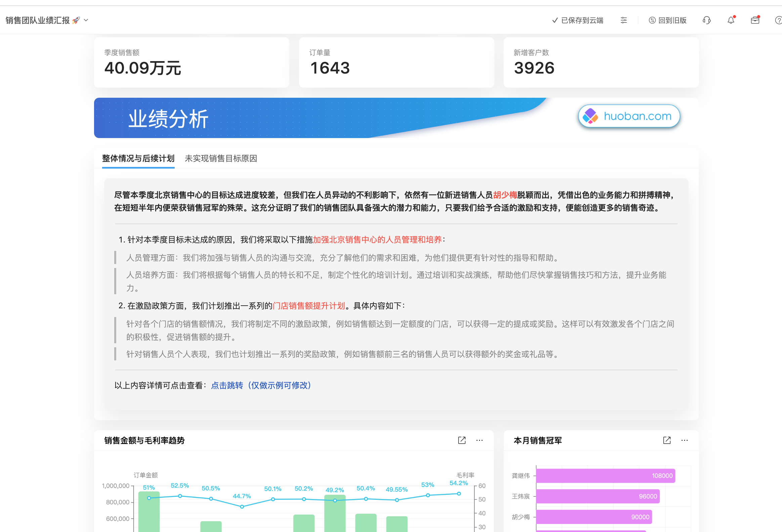
Task: Pop out the 本月销售冠军 chart
Action: 667,440
